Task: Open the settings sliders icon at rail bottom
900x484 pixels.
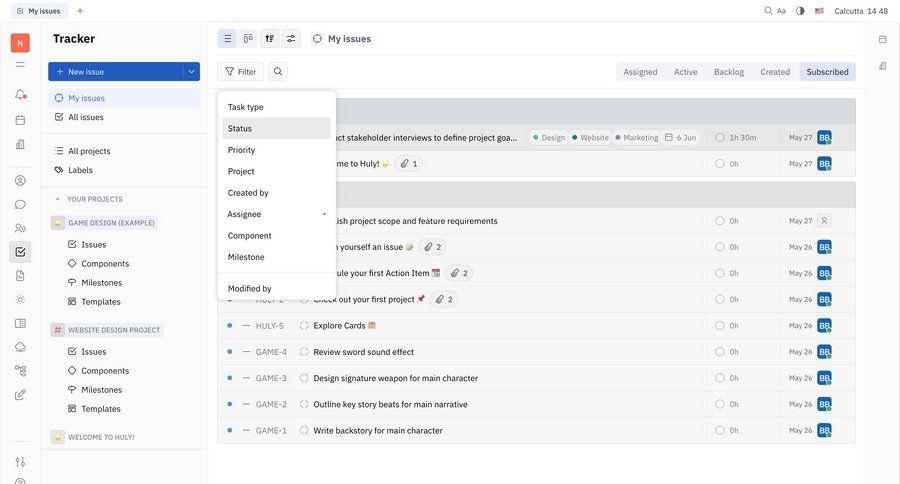Action: (x=20, y=462)
